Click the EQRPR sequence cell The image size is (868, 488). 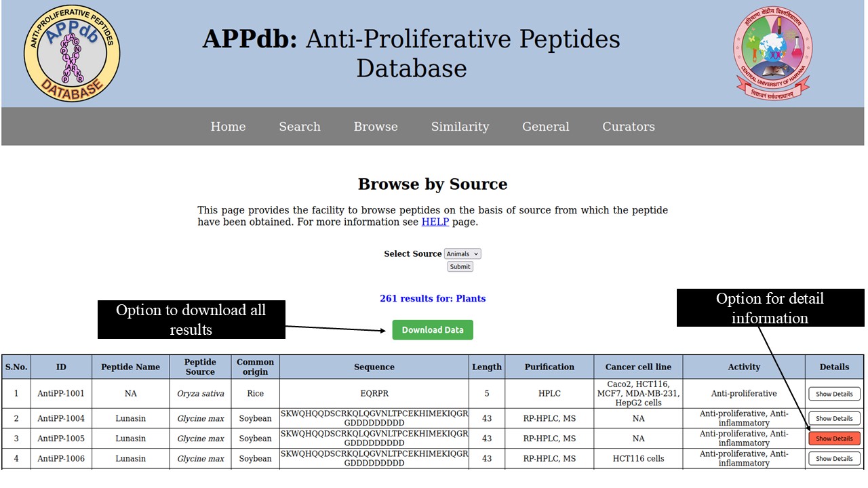374,393
